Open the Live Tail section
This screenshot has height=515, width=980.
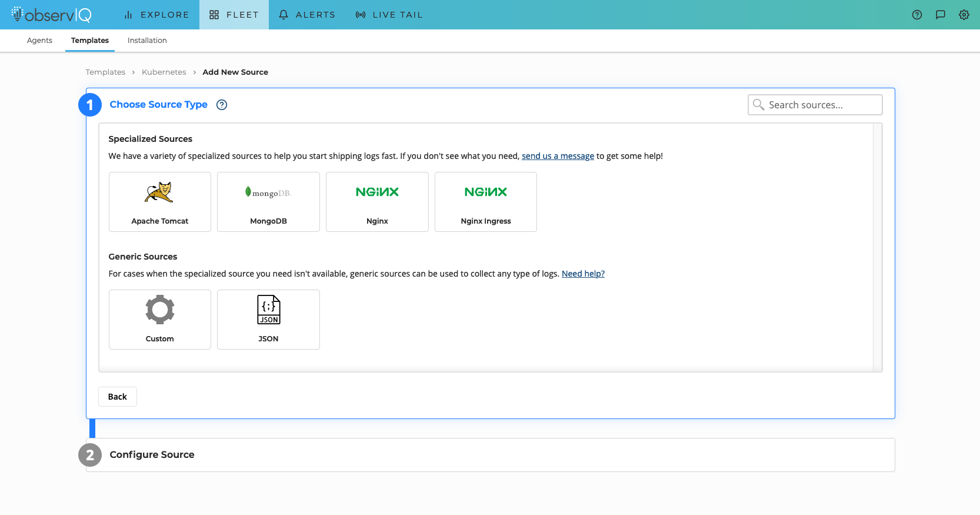[389, 15]
